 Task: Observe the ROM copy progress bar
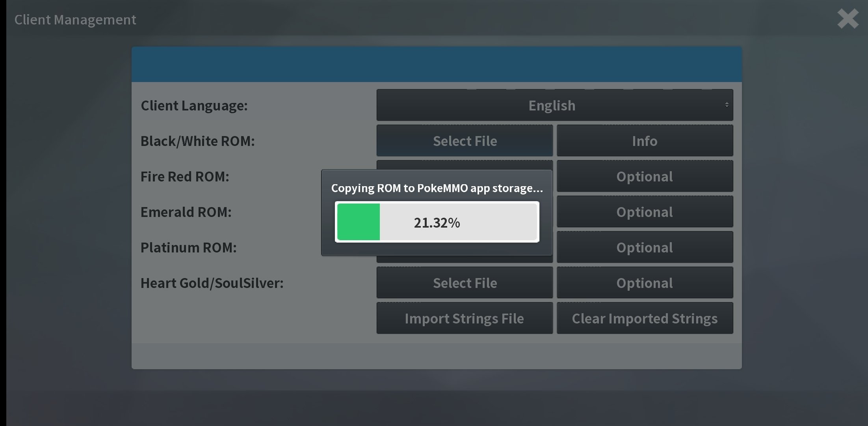tap(436, 222)
